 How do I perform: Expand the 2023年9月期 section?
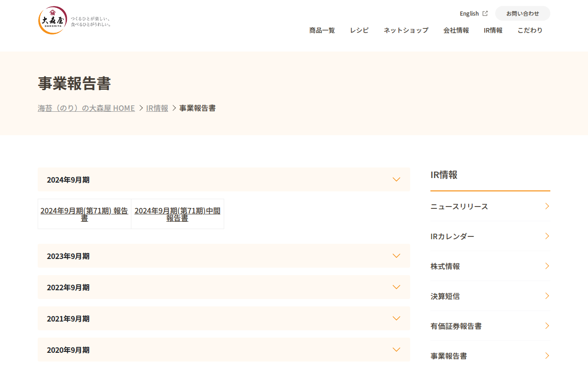tap(224, 256)
